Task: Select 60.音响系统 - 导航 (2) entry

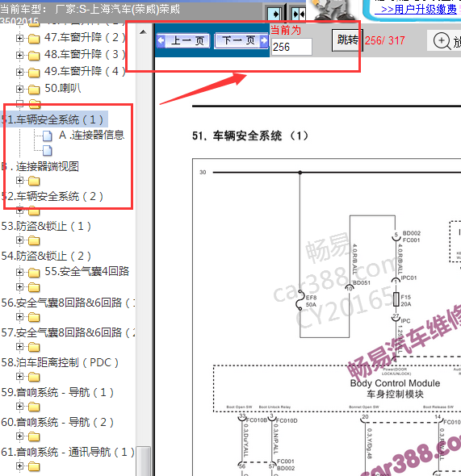Action: coord(57,422)
